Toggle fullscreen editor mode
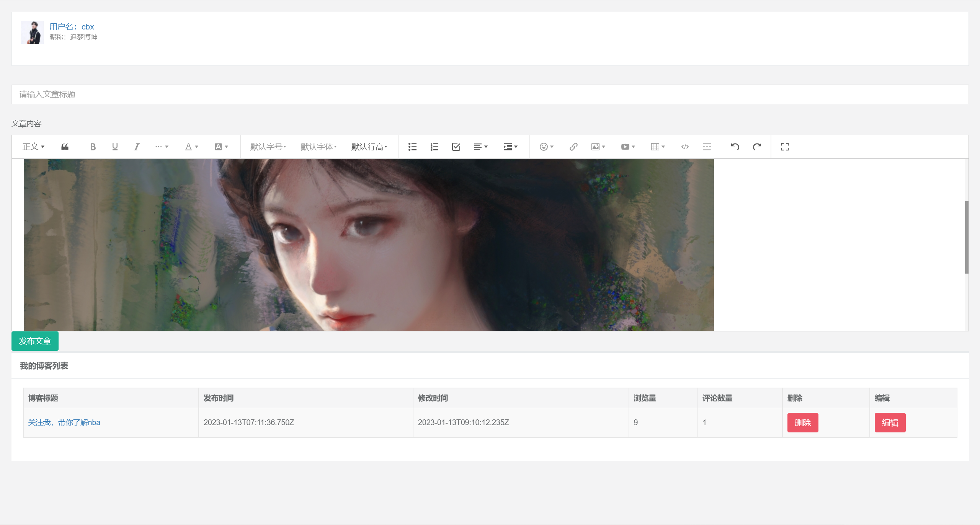 [785, 147]
